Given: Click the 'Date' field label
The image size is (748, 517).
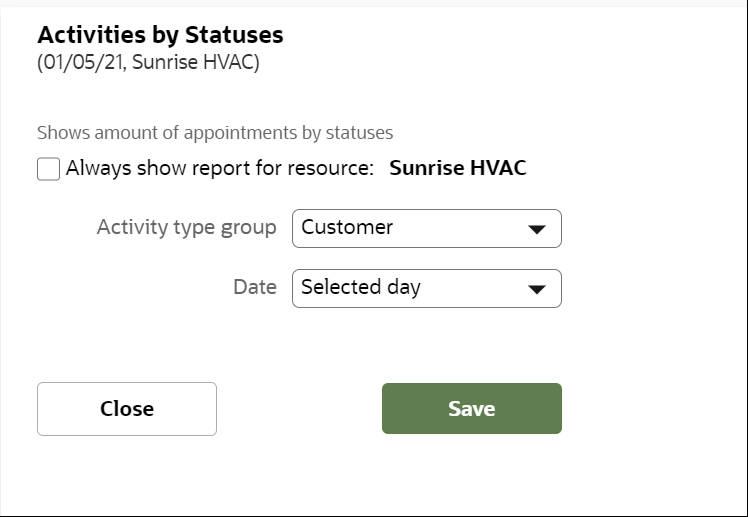Looking at the screenshot, I should click(x=254, y=287).
